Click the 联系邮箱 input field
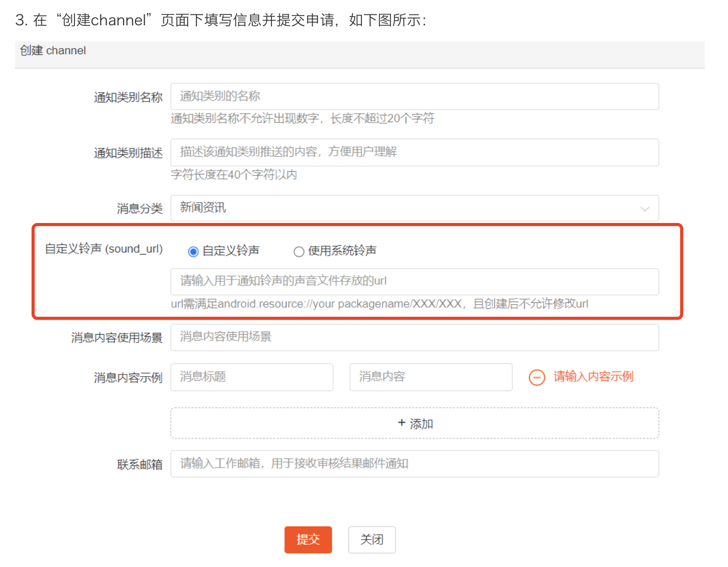728x567 pixels. 415,464
